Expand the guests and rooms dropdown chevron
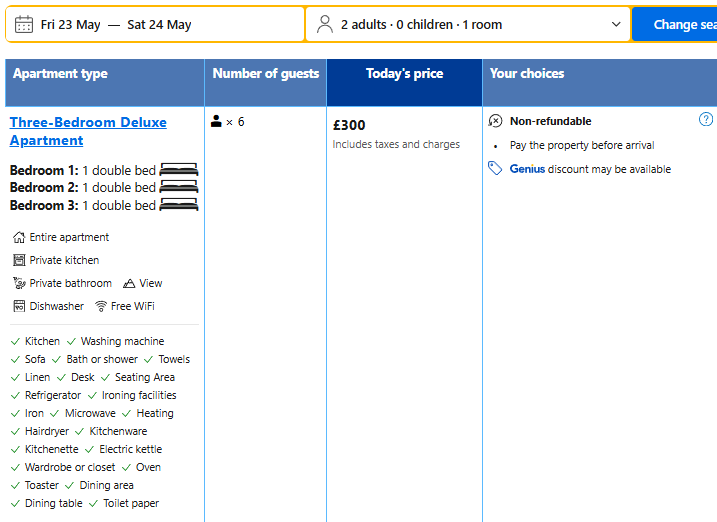This screenshot has height=522, width=717. 615,25
